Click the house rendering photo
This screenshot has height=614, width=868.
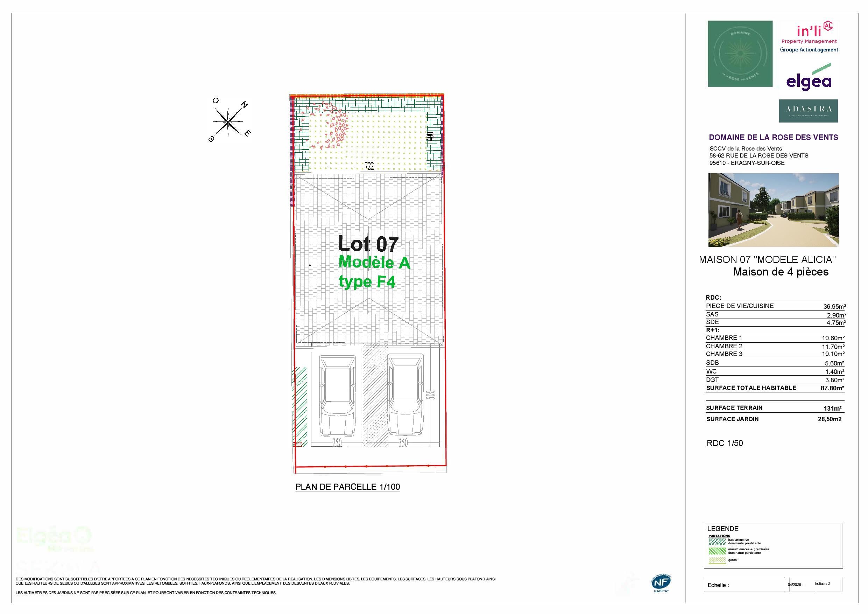click(x=773, y=210)
